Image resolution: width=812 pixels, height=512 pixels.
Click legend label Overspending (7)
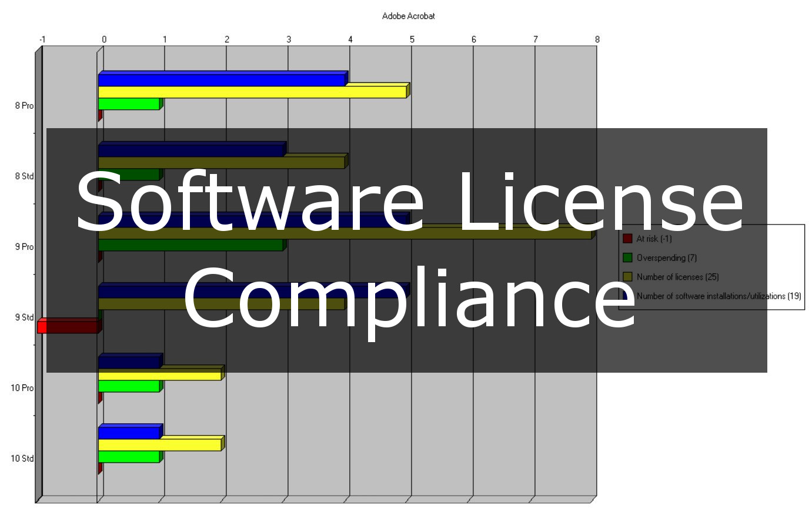click(666, 257)
